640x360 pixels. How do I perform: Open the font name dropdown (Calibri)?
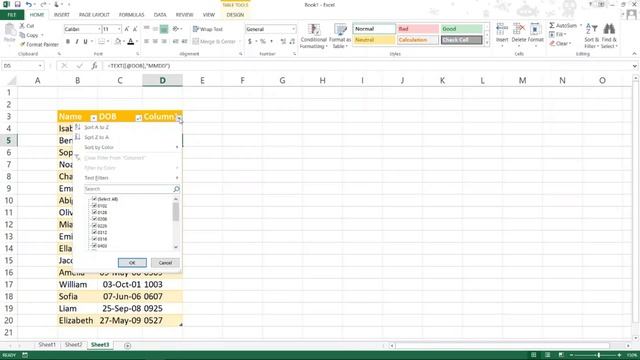click(99, 29)
